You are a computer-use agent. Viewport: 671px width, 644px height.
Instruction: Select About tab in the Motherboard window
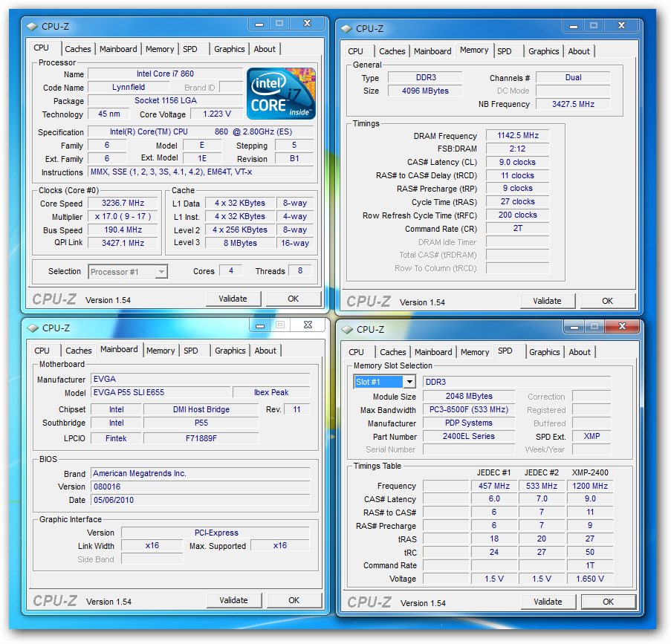tap(265, 351)
